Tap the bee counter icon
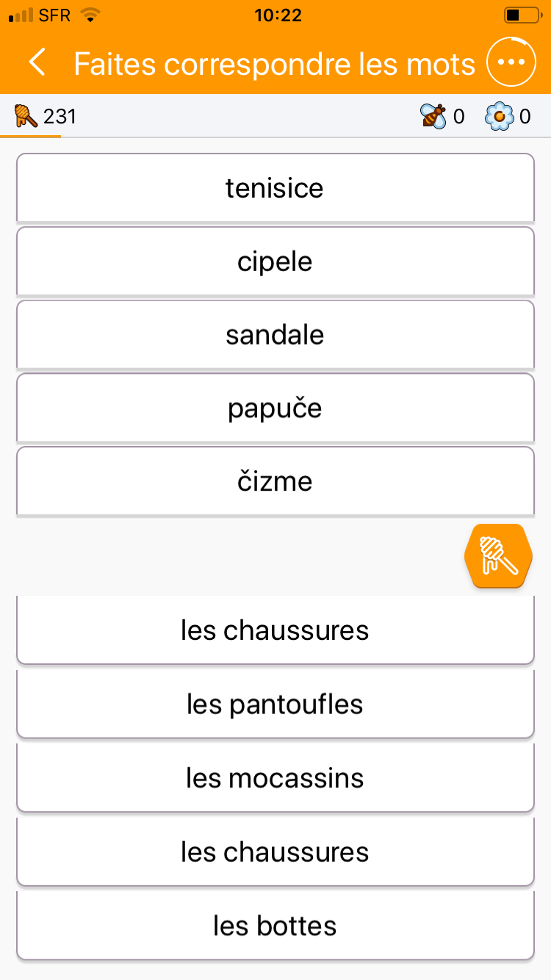Viewport: 551px width, 980px height. tap(433, 116)
